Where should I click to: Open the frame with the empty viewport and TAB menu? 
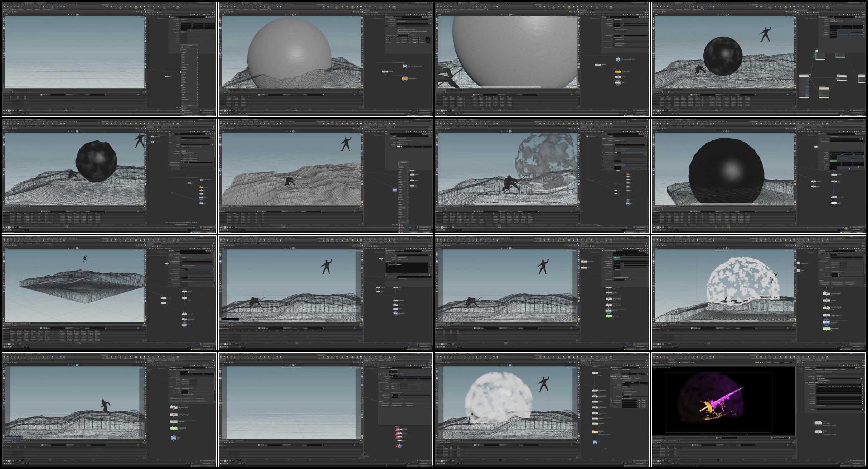109,59
